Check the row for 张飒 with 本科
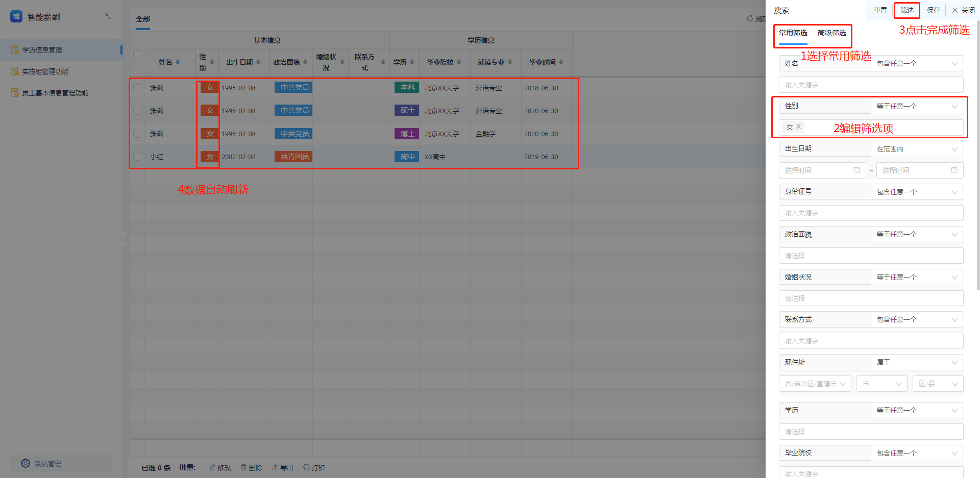Viewport: 980px width, 478px height. click(x=137, y=87)
